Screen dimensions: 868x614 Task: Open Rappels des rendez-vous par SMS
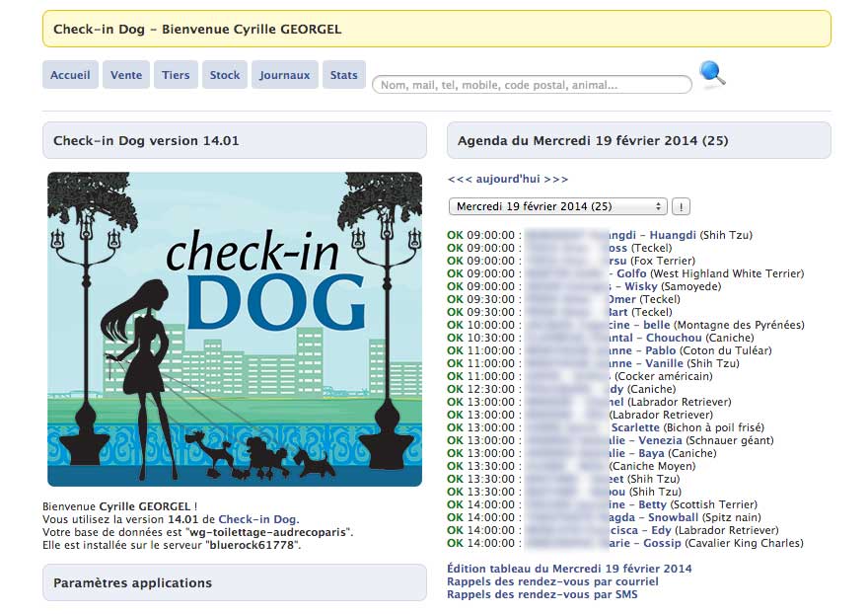(x=542, y=594)
